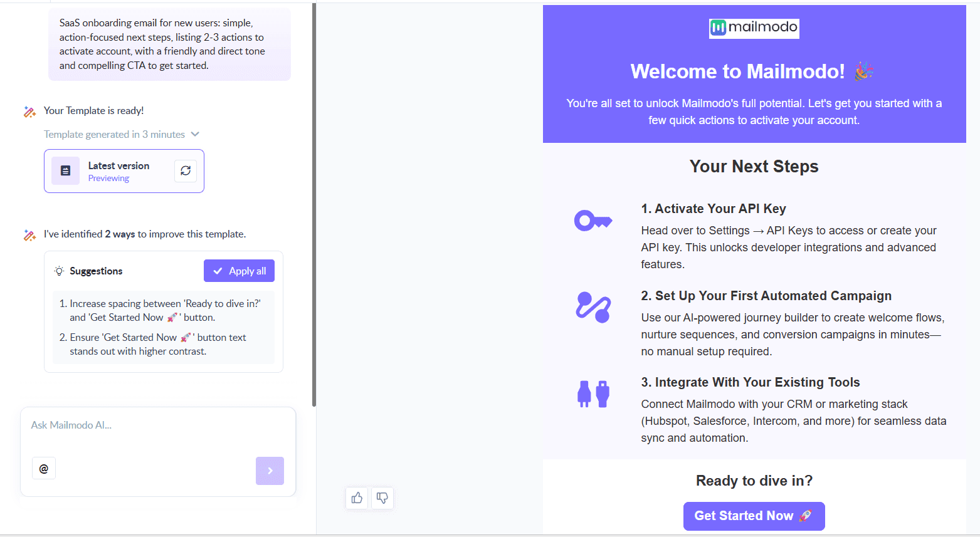The image size is (980, 537).
Task: Expand 'Template generated in 3 minutes' details
Action: (x=194, y=134)
